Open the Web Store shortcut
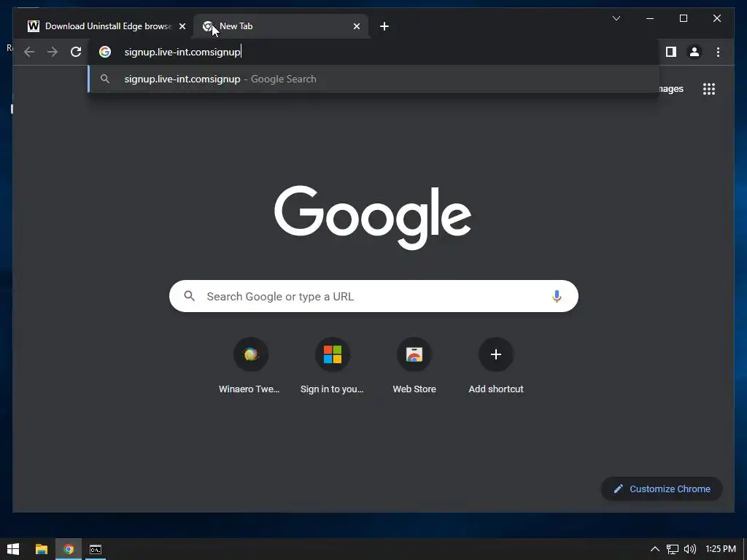Viewport: 747px width, 560px height. coord(414,366)
